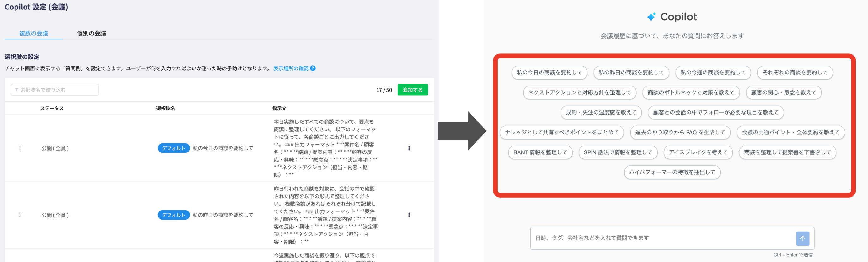Select the 私の今日の商談を要約して suggestion chip
Viewport: 868px width, 262px height.
549,72
